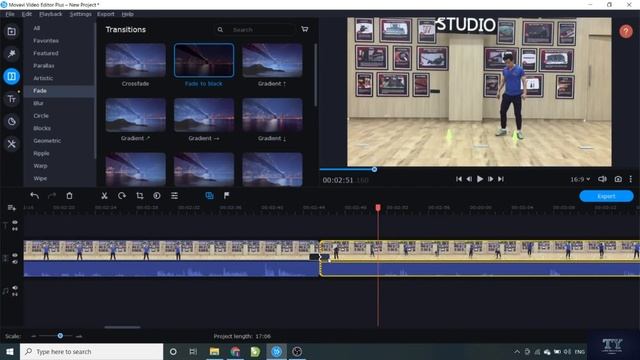Click the preview progress slider handle
Image resolution: width=640 pixels, height=360 pixels.
tap(374, 169)
